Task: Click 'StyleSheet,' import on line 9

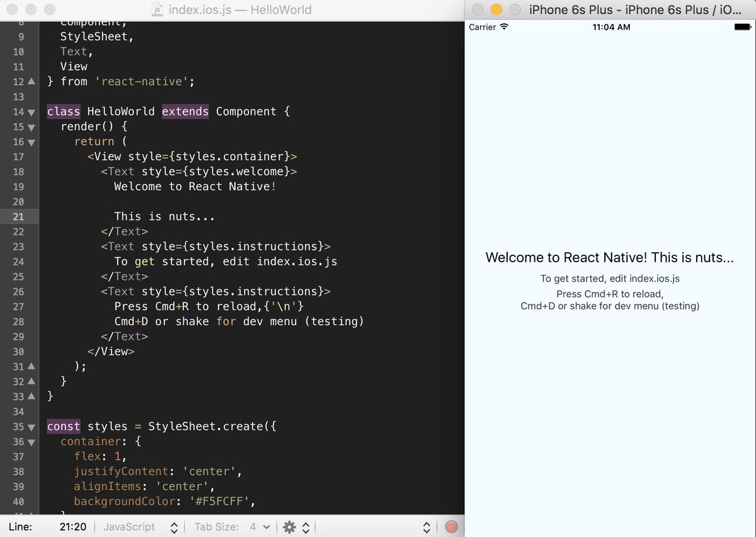Action: point(98,37)
